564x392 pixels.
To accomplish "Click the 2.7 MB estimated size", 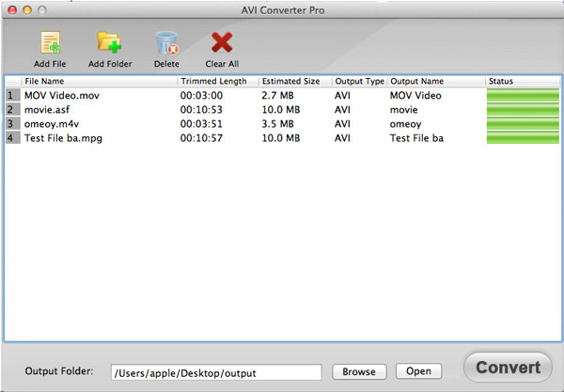I will pos(277,95).
